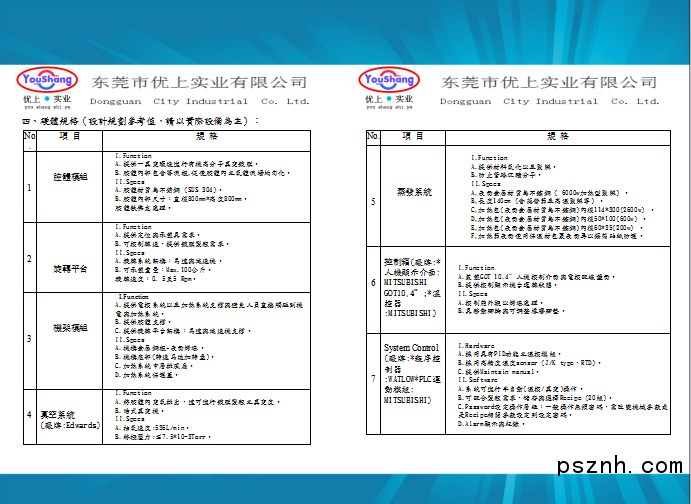Select row number 3 cell in left table
Image resolution: width=691 pixels, height=504 pixels.
pos(29,339)
